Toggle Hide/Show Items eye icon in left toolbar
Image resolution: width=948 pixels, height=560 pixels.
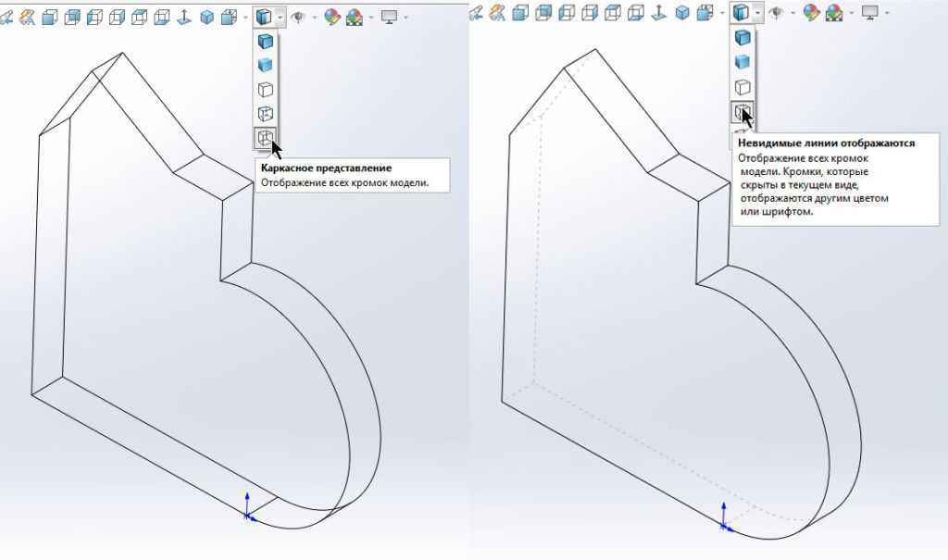(x=298, y=16)
